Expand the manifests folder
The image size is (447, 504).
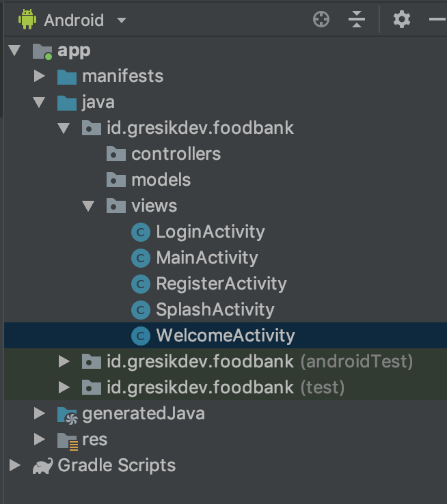(x=40, y=76)
